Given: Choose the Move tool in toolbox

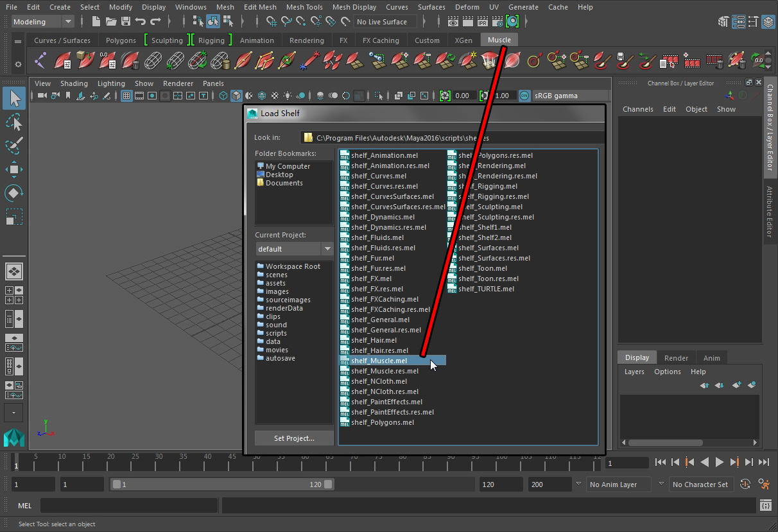Looking at the screenshot, I should 14,169.
